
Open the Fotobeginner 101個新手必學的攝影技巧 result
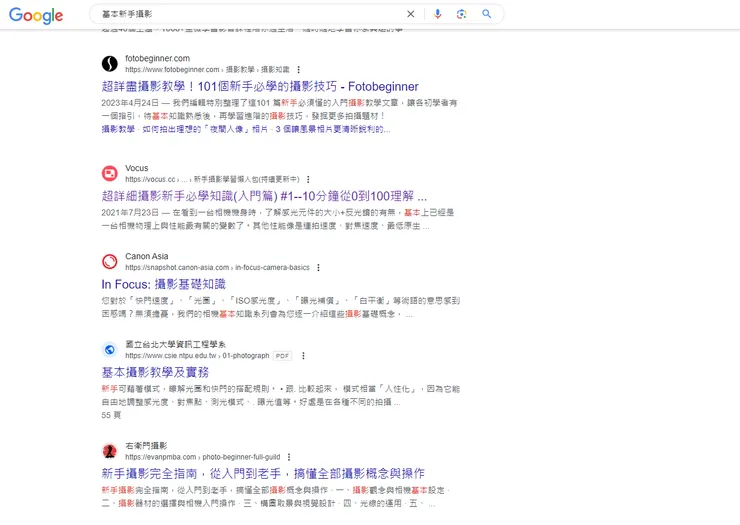260,86
